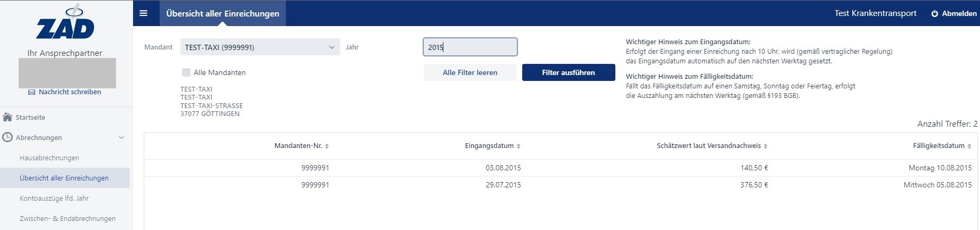Focus the Jahr input field
Viewport: 980px width, 230px height.
click(470, 47)
